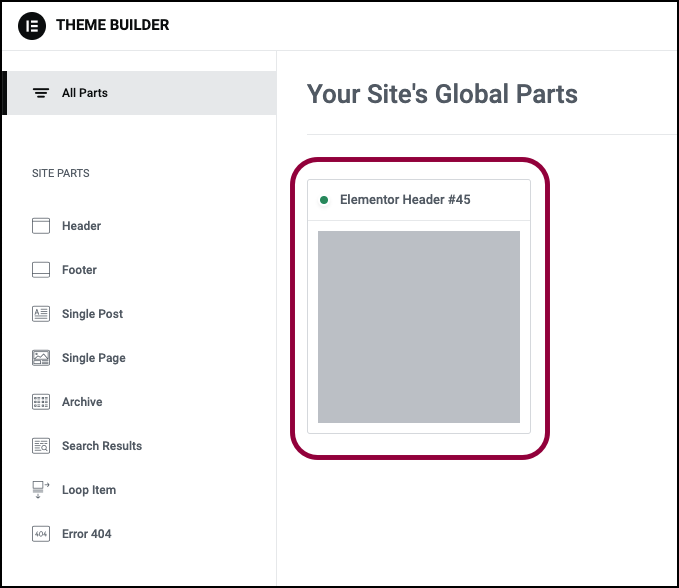Go to Single Page templates
The image size is (679, 588).
click(x=94, y=358)
